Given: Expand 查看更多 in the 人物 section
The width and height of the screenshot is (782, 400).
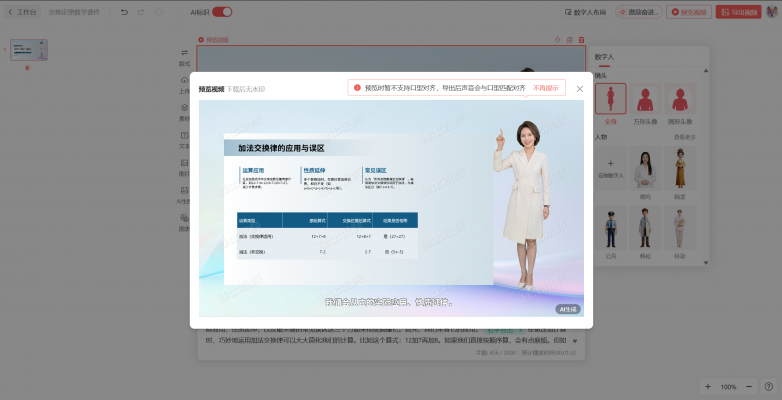Looking at the screenshot, I should (x=685, y=136).
